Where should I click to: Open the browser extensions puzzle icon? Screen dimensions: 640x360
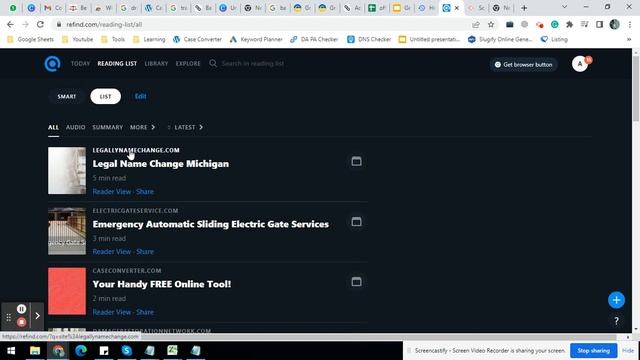[x=569, y=24]
